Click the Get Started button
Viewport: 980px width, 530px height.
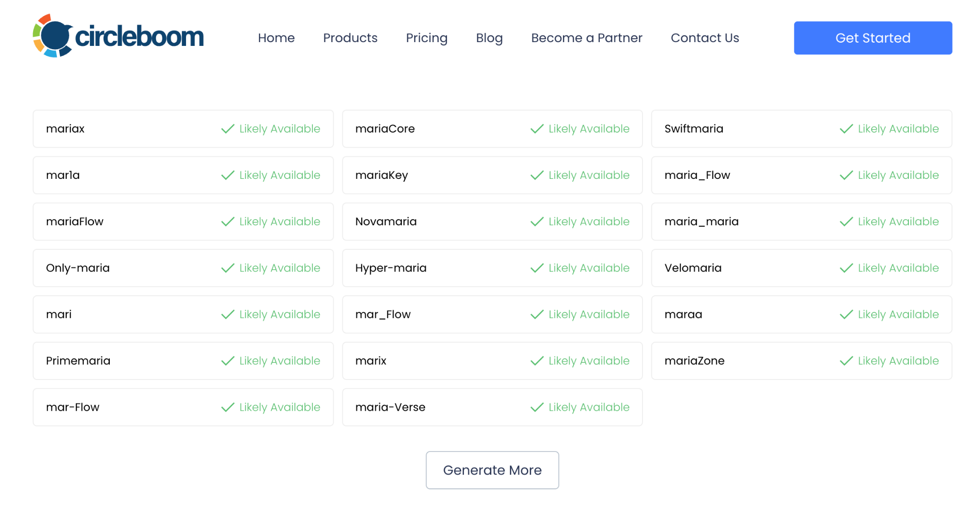[x=873, y=38]
